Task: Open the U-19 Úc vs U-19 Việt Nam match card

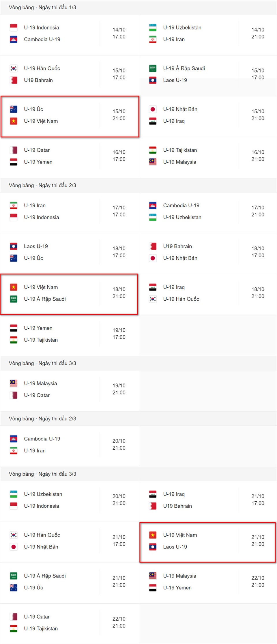Action: tap(70, 116)
